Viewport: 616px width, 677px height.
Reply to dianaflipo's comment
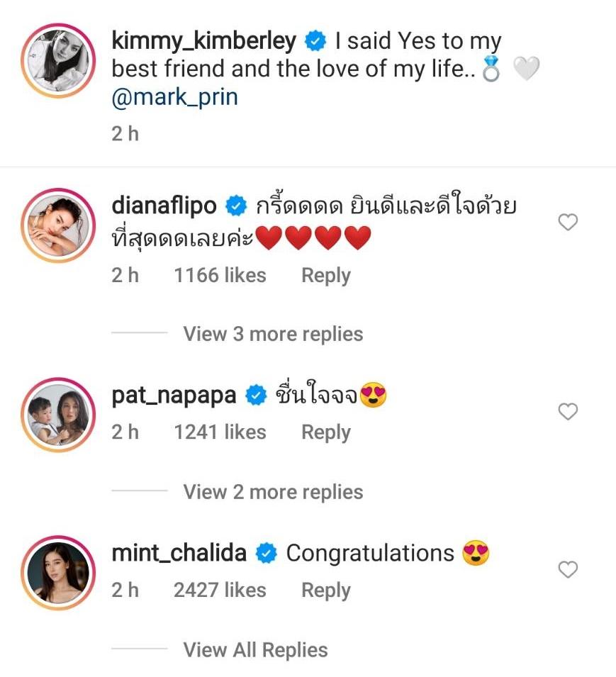326,275
